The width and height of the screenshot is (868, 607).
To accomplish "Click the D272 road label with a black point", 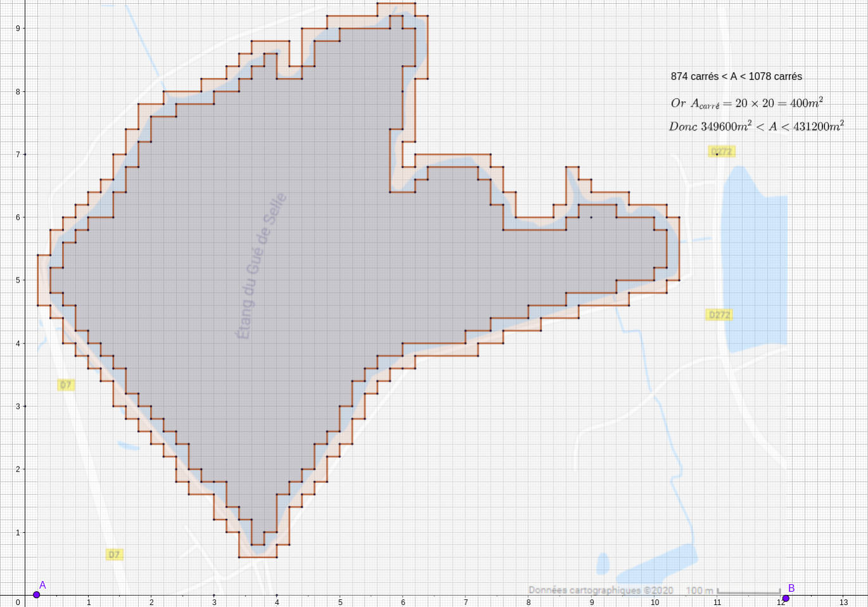I will [x=721, y=151].
